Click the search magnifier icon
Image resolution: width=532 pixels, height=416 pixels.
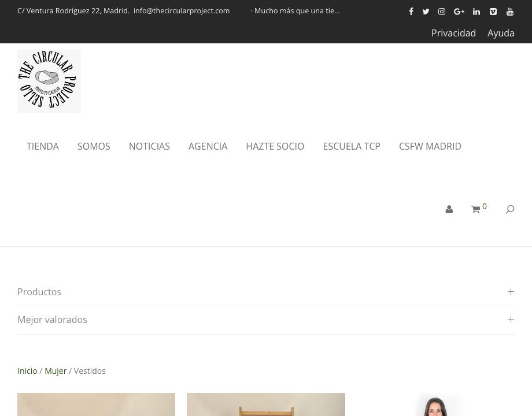point(510,209)
